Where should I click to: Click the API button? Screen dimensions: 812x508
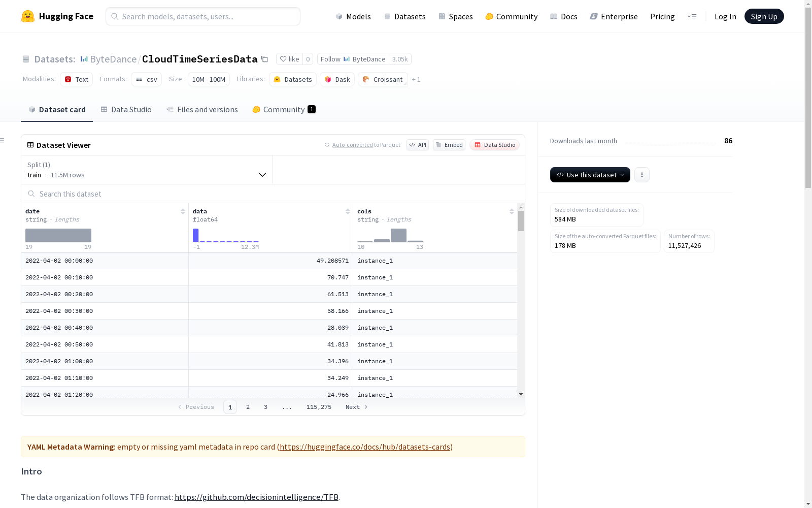point(418,145)
